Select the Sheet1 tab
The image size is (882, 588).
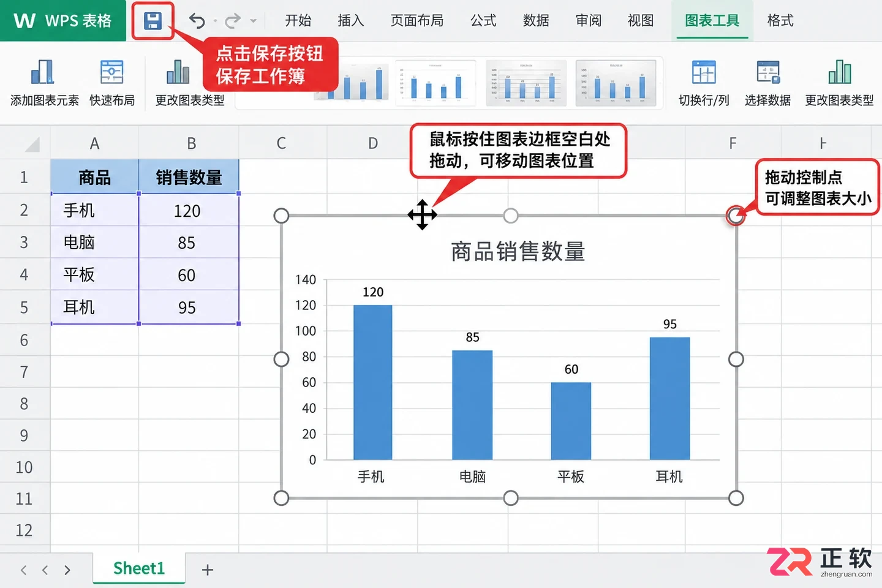point(139,568)
